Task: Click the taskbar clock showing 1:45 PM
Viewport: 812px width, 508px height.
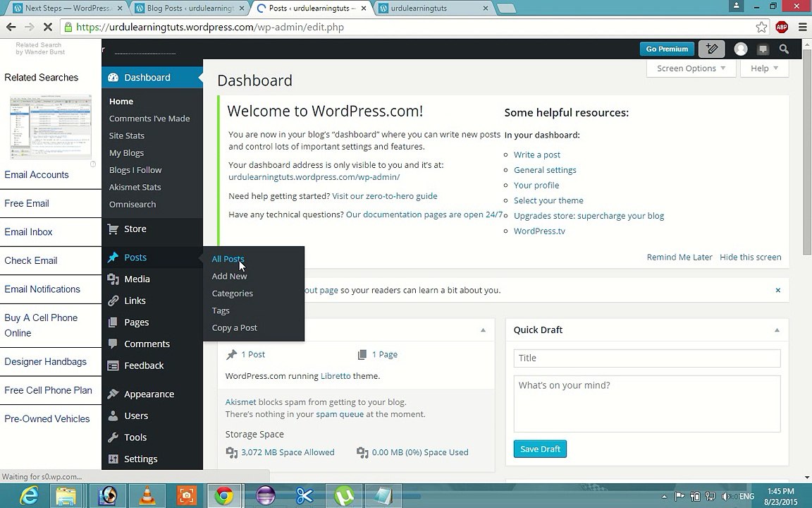Action: pyautogui.click(x=780, y=497)
